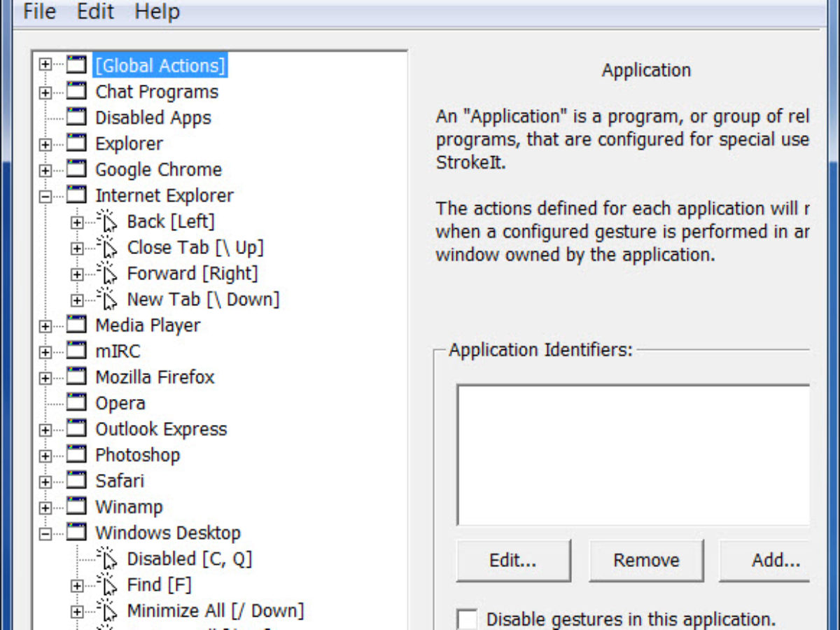Viewport: 840px width, 630px height.
Task: Click the New Tab gesture icon
Action: point(107,299)
